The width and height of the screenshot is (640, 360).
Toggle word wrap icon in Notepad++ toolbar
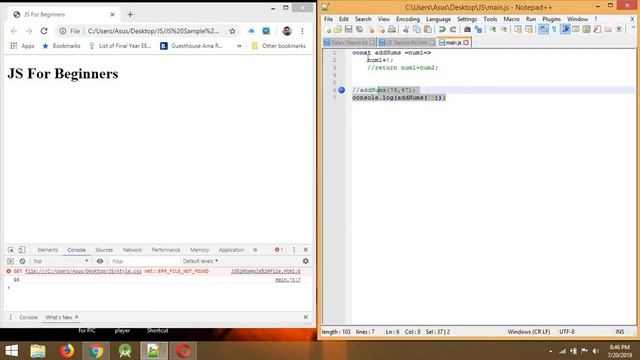(x=544, y=29)
